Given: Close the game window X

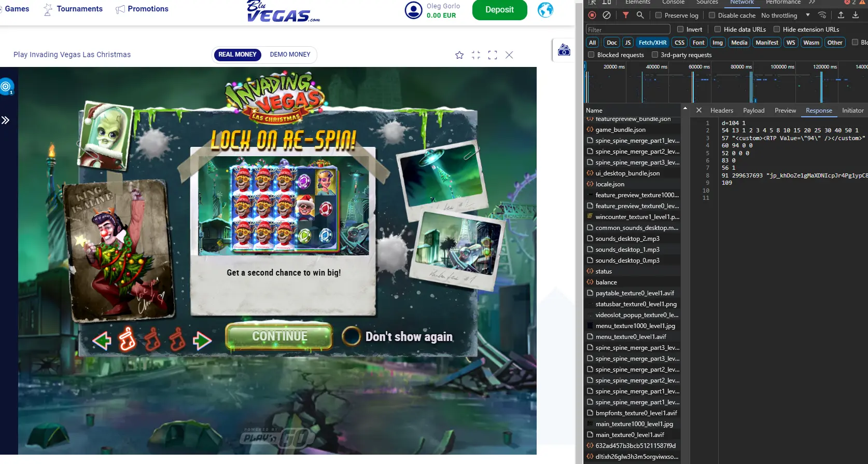Looking at the screenshot, I should [509, 55].
